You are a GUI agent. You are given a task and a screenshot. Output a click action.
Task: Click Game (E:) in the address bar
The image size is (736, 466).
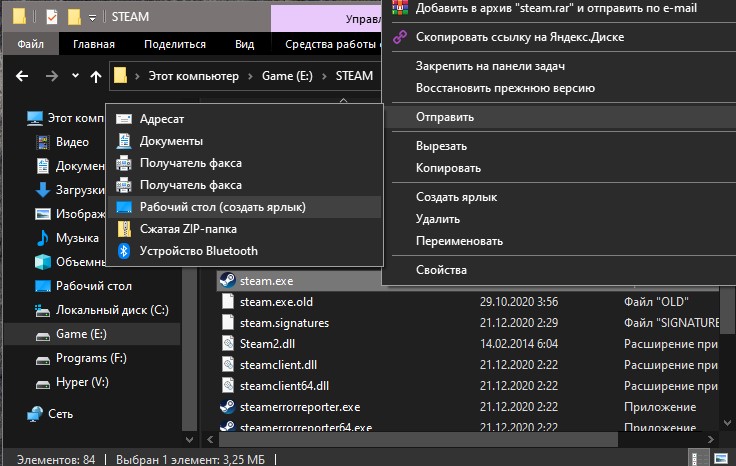click(x=287, y=76)
